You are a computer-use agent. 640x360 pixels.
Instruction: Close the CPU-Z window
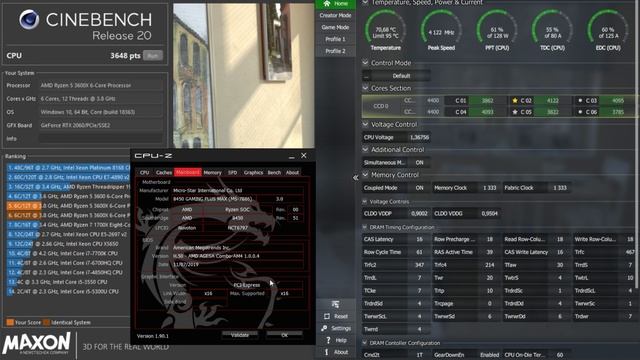pyautogui.click(x=304, y=156)
